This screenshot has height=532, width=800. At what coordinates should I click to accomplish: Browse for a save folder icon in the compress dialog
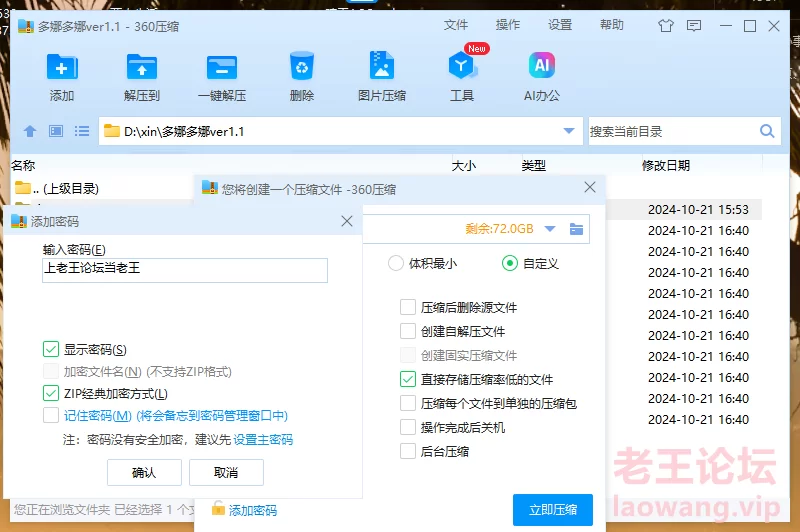click(577, 229)
